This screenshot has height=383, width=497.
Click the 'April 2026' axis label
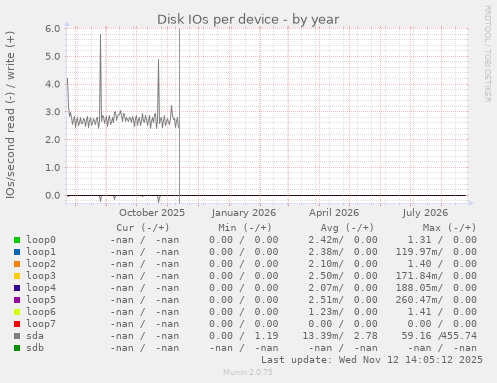pos(334,213)
